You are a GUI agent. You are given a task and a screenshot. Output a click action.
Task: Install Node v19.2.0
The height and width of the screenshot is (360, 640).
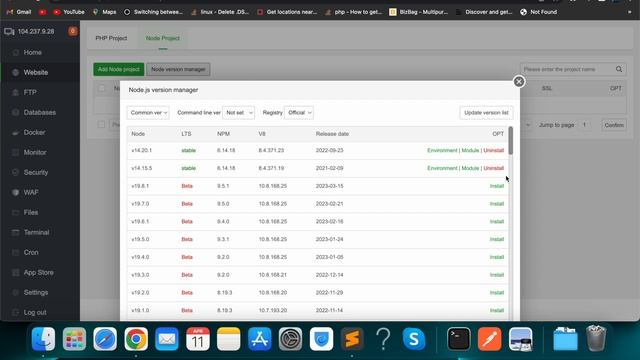click(x=497, y=293)
